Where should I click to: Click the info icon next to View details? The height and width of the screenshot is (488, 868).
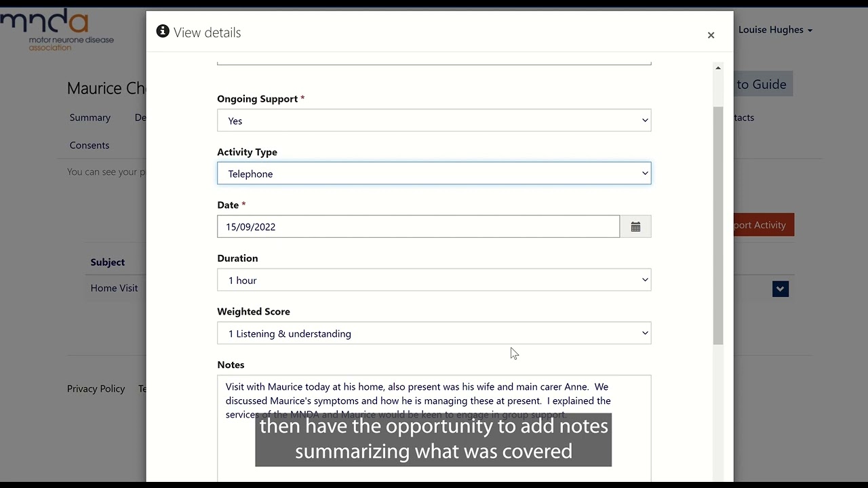coord(162,31)
